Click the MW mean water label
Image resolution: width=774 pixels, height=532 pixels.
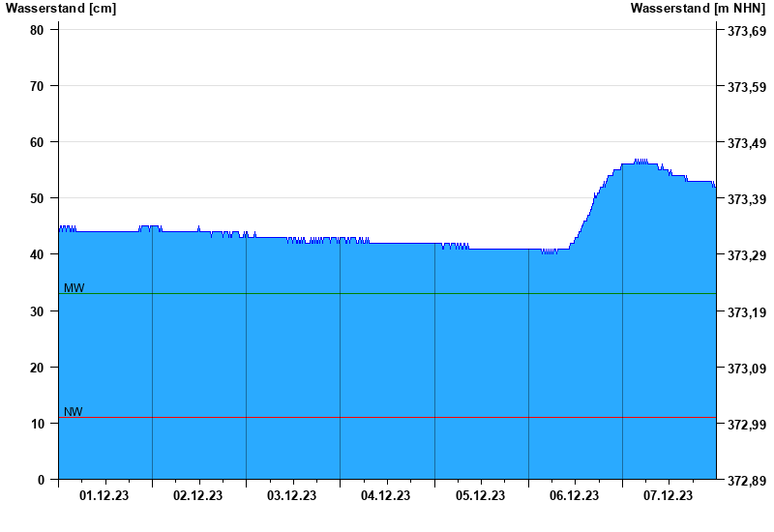coord(74,288)
